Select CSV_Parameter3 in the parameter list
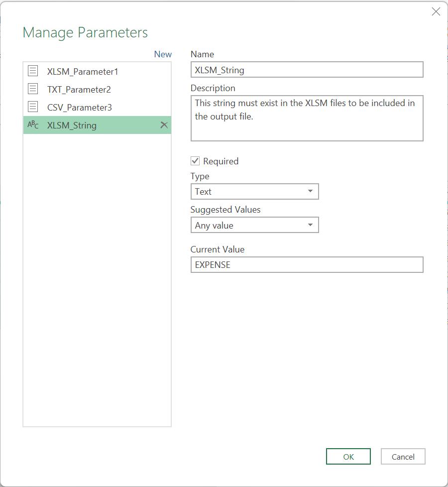This screenshot has width=448, height=487. [x=97, y=107]
